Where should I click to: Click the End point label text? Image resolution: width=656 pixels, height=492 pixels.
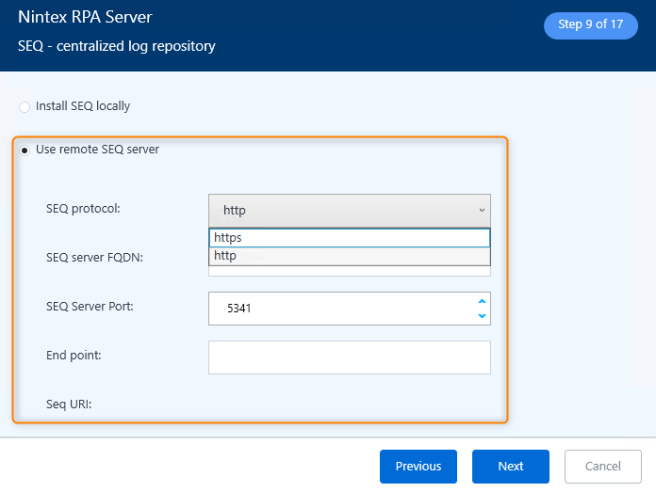73,355
